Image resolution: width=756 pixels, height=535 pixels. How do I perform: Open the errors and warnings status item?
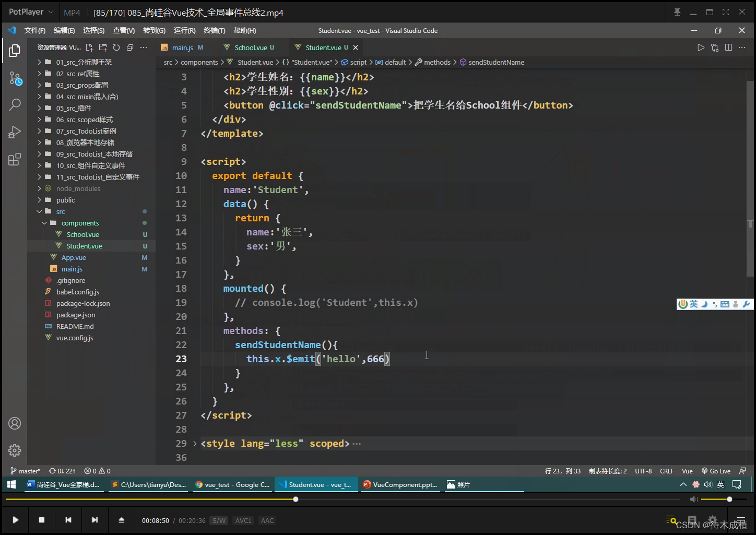click(x=98, y=471)
